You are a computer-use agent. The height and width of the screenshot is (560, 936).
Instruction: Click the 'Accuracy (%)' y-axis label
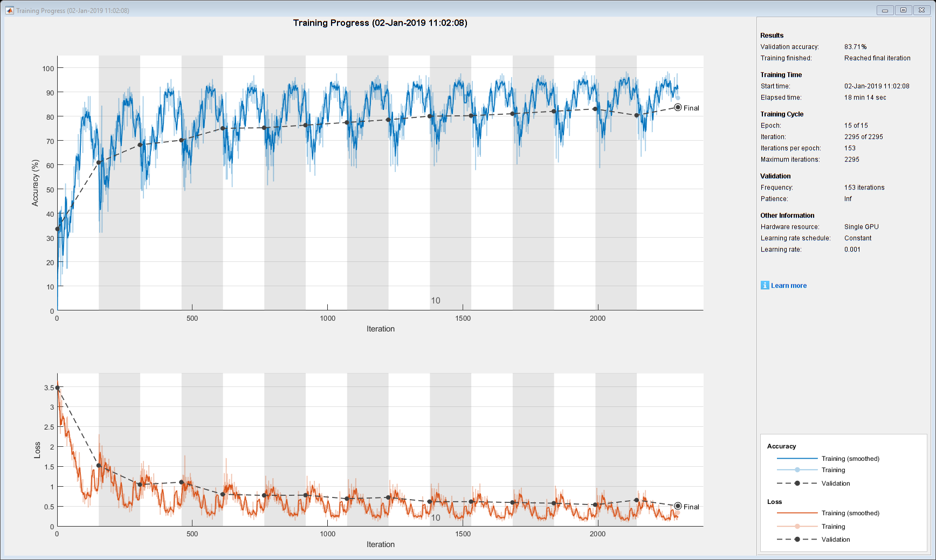click(36, 183)
